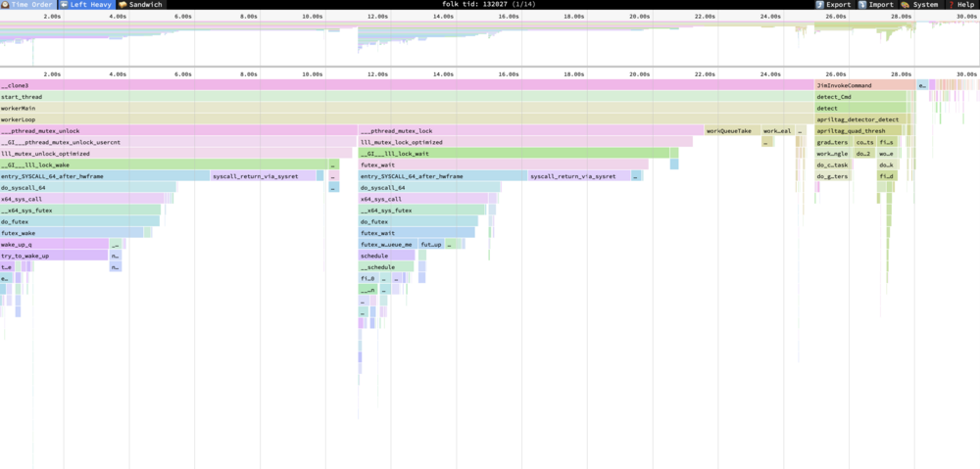Screen dimensions: 980x469
Task: Select the do_c…task frame
Action: tap(833, 164)
